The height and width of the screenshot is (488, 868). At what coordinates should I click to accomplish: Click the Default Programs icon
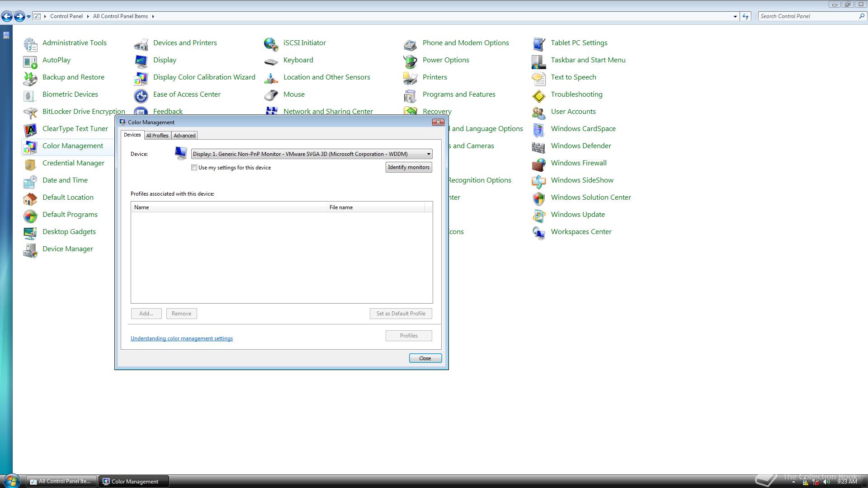click(x=30, y=215)
